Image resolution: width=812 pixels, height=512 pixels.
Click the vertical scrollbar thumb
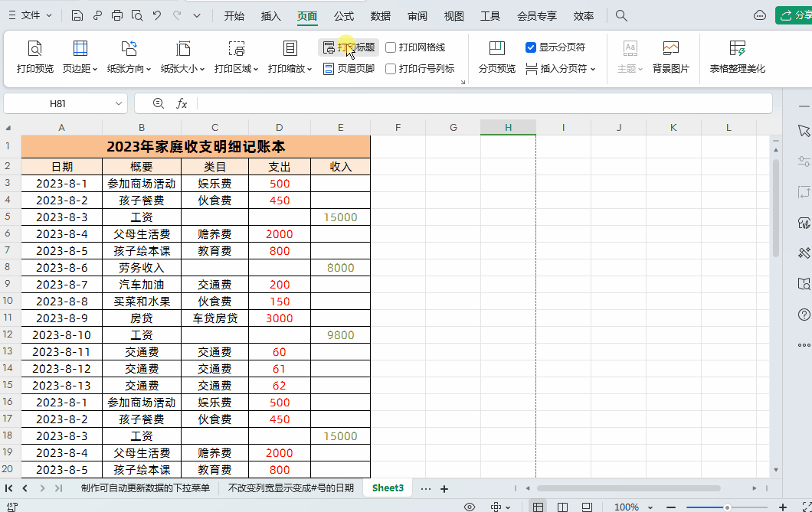(776, 208)
